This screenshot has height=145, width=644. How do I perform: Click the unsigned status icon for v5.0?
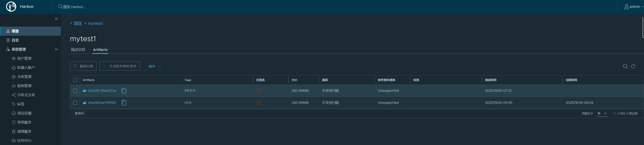click(259, 103)
